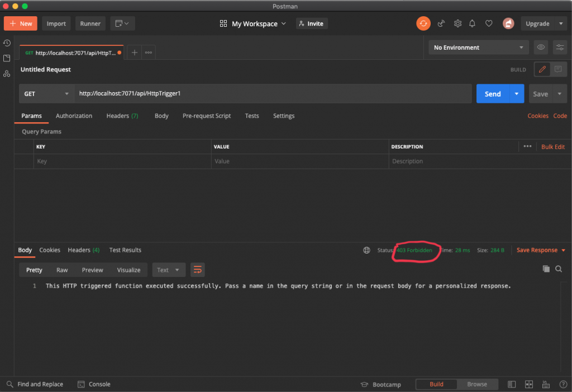The image size is (572, 392).
Task: Open the APIs sidebar icon
Action: coord(7,74)
